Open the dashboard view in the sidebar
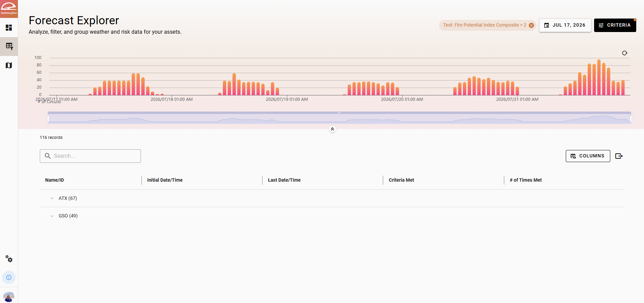 click(9, 28)
